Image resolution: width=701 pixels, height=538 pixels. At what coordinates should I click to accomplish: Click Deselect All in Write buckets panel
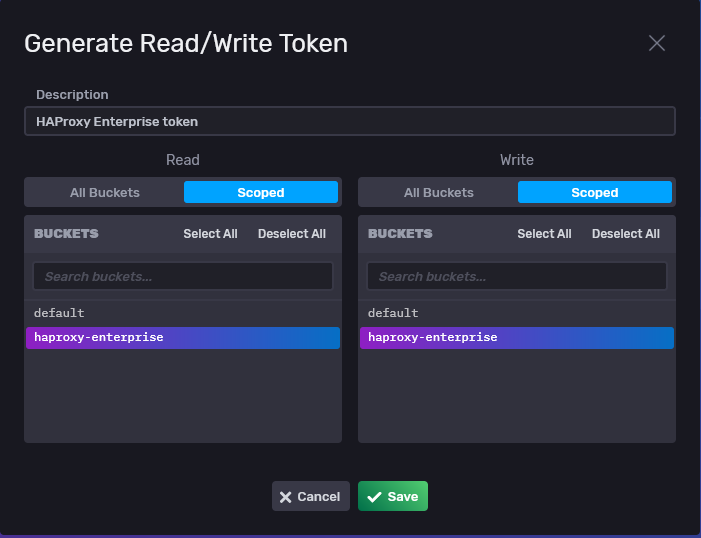point(626,234)
